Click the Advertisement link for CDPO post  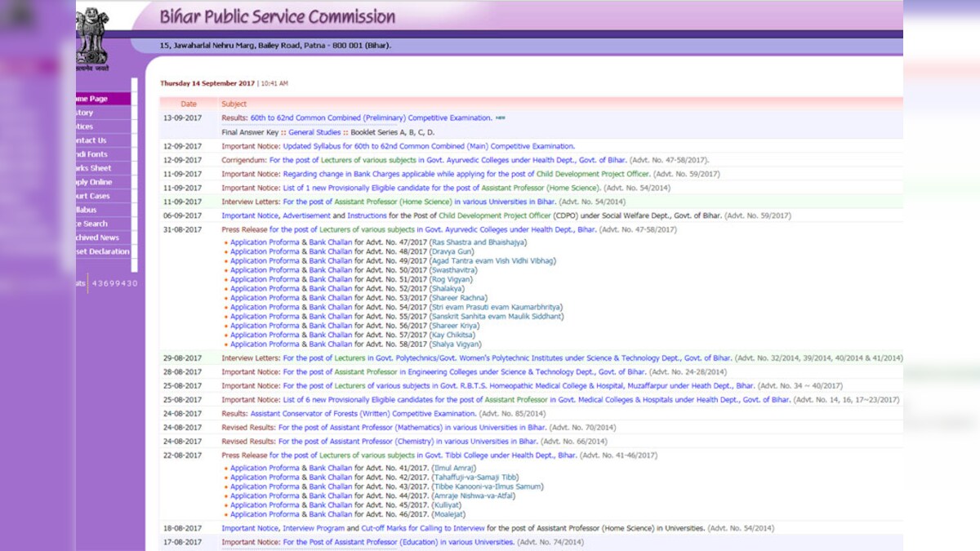(x=306, y=216)
